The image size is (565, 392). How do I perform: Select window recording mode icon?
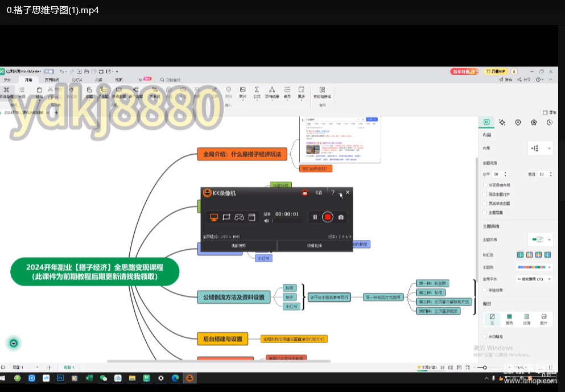coord(252,217)
